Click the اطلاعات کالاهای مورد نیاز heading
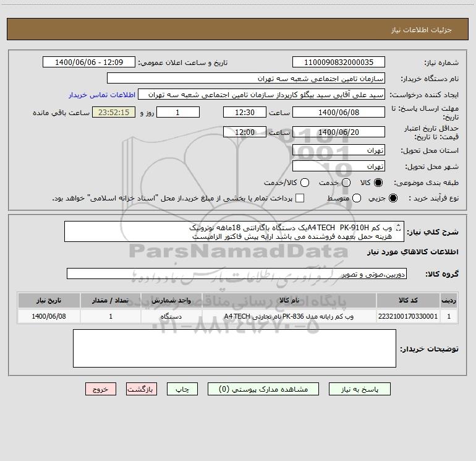Image resolution: width=476 pixels, height=461 pixels. 413,252
